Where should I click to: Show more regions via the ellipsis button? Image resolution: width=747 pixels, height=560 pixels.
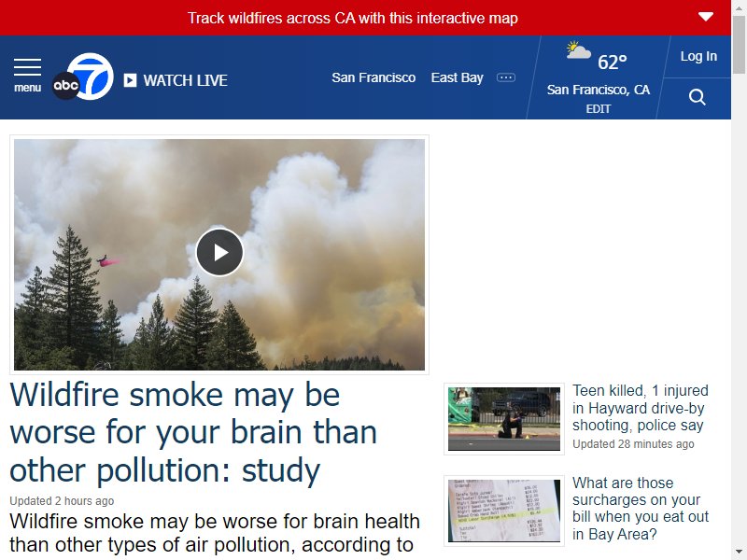(506, 77)
